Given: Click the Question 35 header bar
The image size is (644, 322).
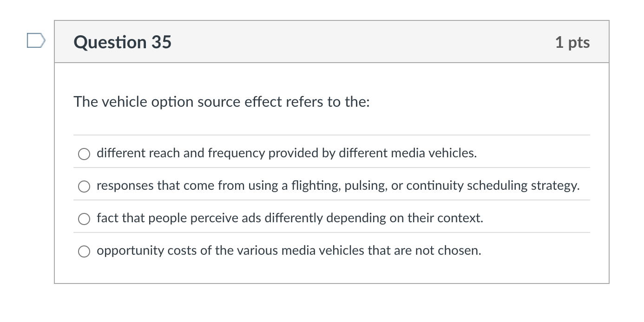Looking at the screenshot, I should 325,42.
